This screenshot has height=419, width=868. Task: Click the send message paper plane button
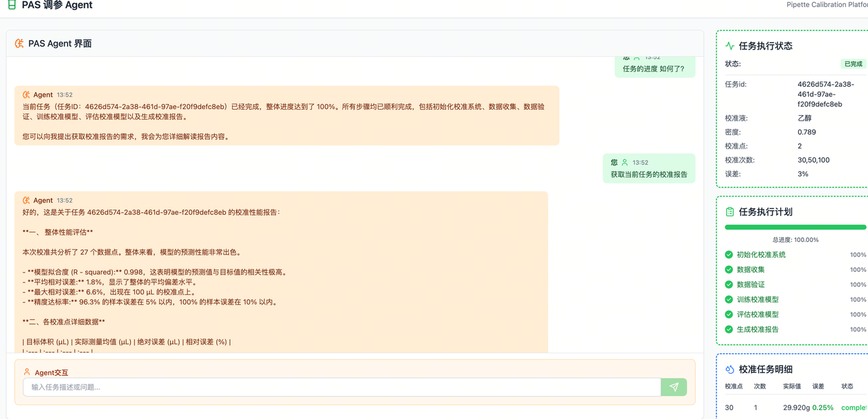pyautogui.click(x=673, y=387)
